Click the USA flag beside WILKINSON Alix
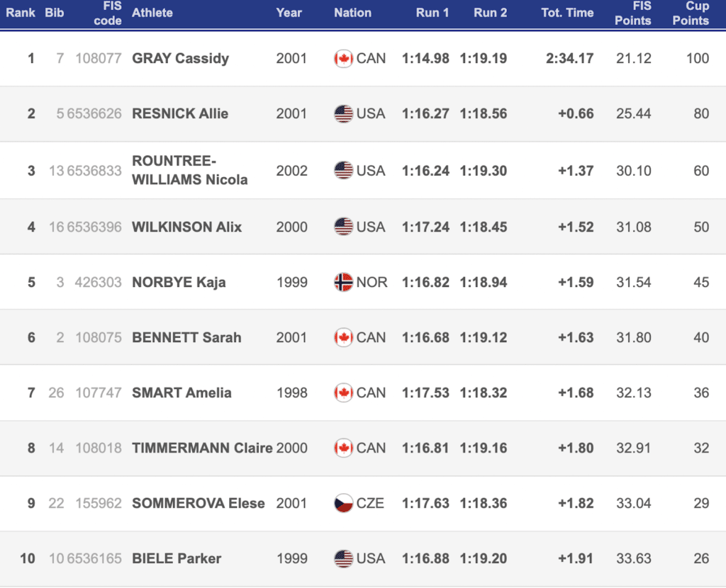Screen dimensions: 726x588 pos(343,227)
